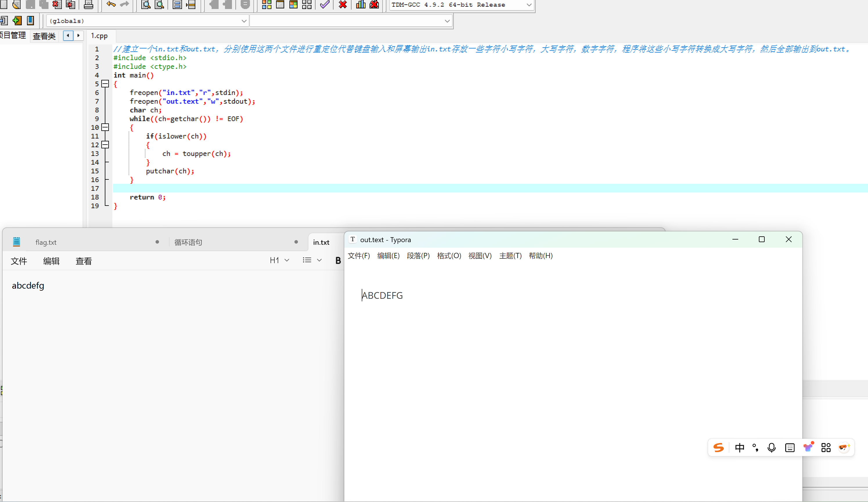
Task: Open Typora's 格式(O) menu
Action: [449, 256]
